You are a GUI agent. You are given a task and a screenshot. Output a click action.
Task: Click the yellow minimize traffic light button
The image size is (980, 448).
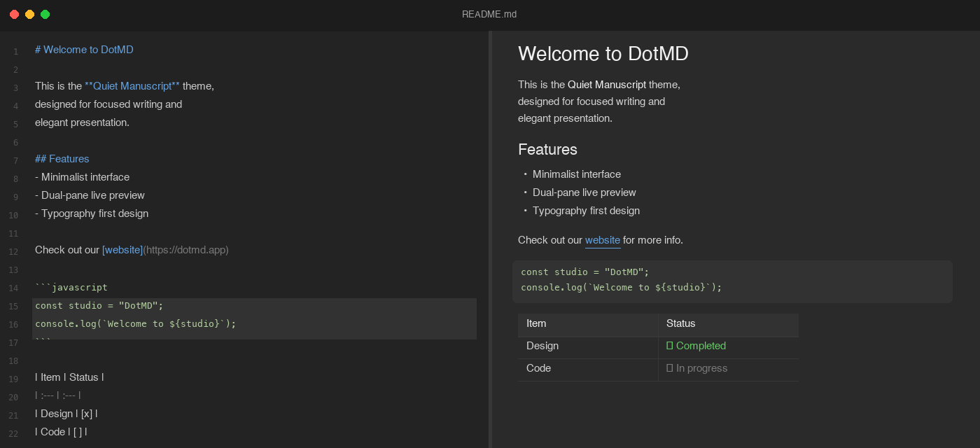tap(29, 14)
